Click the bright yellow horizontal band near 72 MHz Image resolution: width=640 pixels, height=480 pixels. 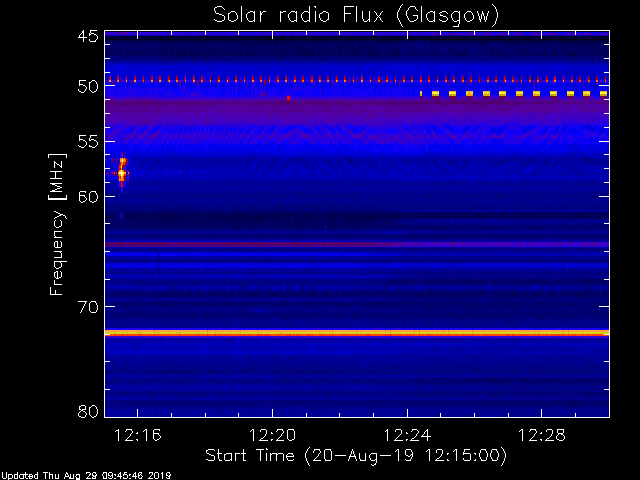357,333
